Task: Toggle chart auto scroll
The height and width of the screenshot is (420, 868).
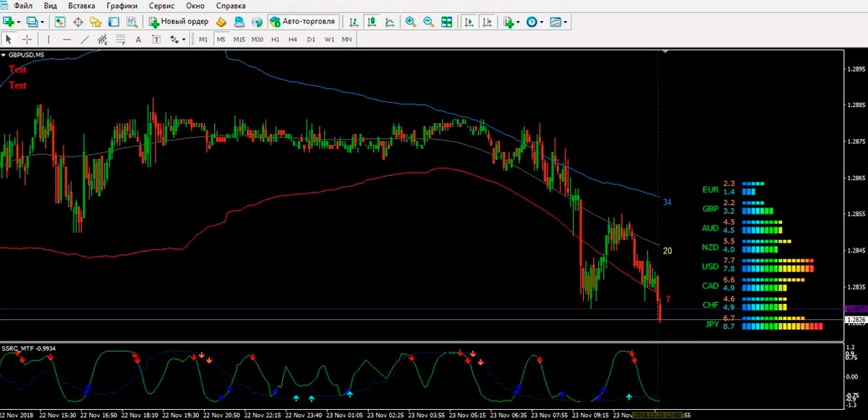Action: pyautogui.click(x=469, y=22)
